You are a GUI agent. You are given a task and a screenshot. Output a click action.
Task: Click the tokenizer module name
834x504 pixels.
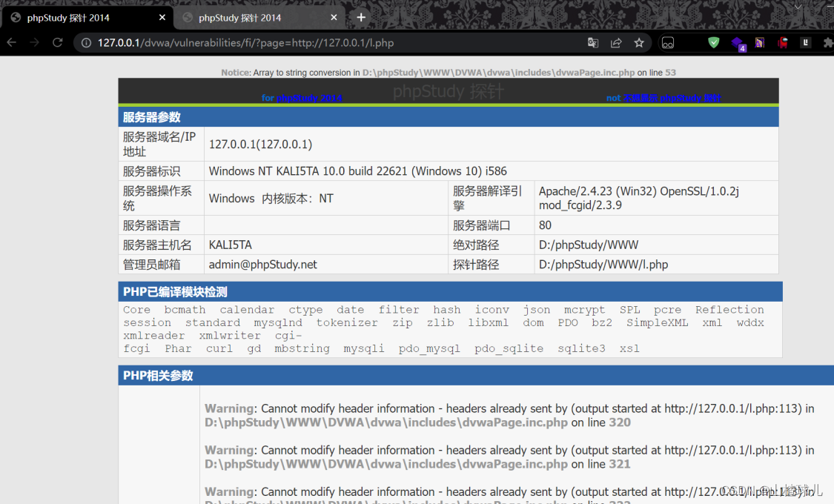point(347,322)
